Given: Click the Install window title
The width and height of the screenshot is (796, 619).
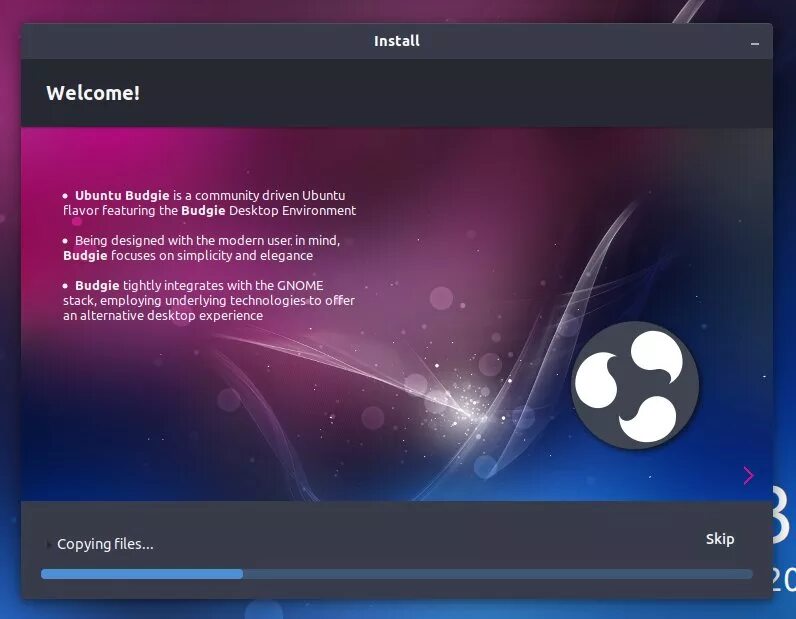Looking at the screenshot, I should pos(396,41).
